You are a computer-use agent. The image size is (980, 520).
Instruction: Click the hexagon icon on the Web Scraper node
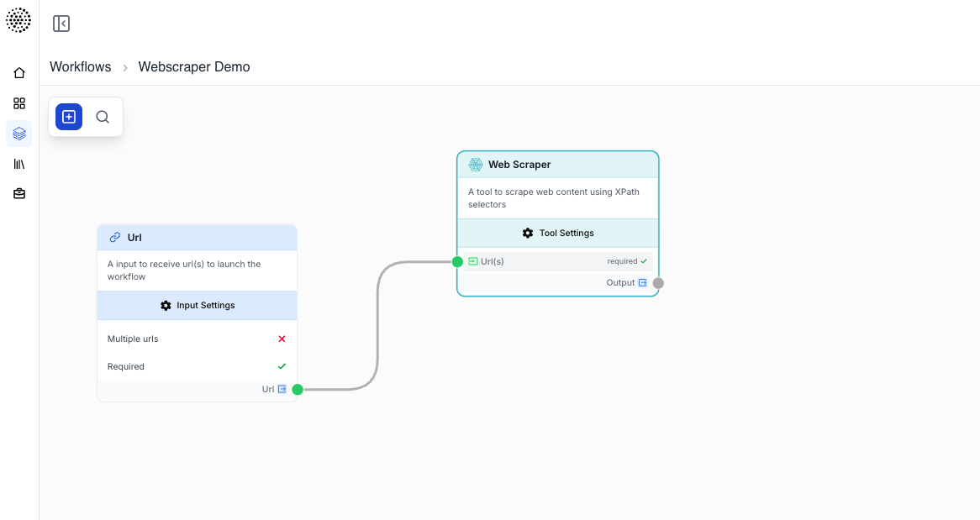click(475, 164)
